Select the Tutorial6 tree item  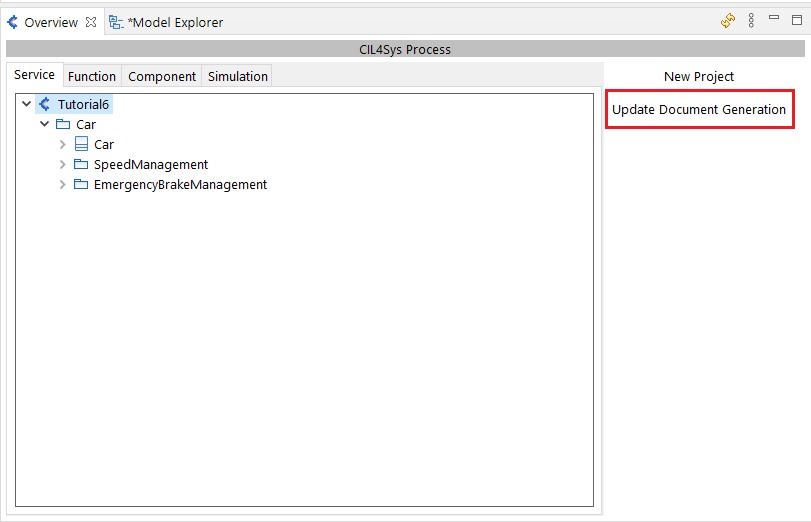[x=83, y=105]
